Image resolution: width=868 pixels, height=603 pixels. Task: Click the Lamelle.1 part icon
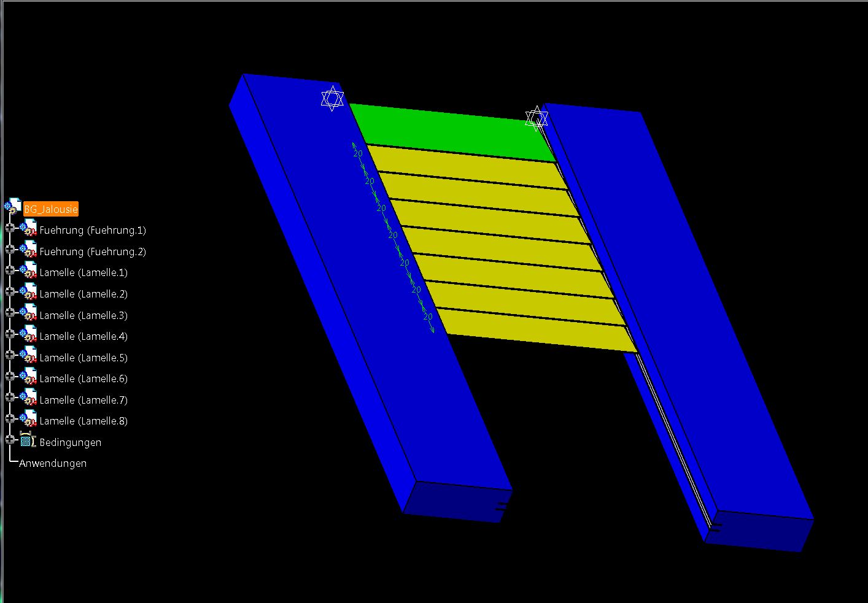(28, 271)
